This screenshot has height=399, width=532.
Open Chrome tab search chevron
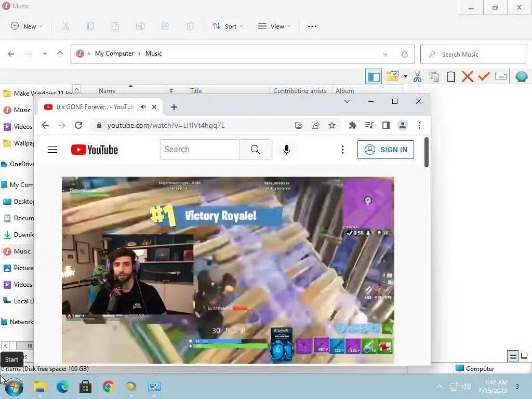click(x=347, y=101)
